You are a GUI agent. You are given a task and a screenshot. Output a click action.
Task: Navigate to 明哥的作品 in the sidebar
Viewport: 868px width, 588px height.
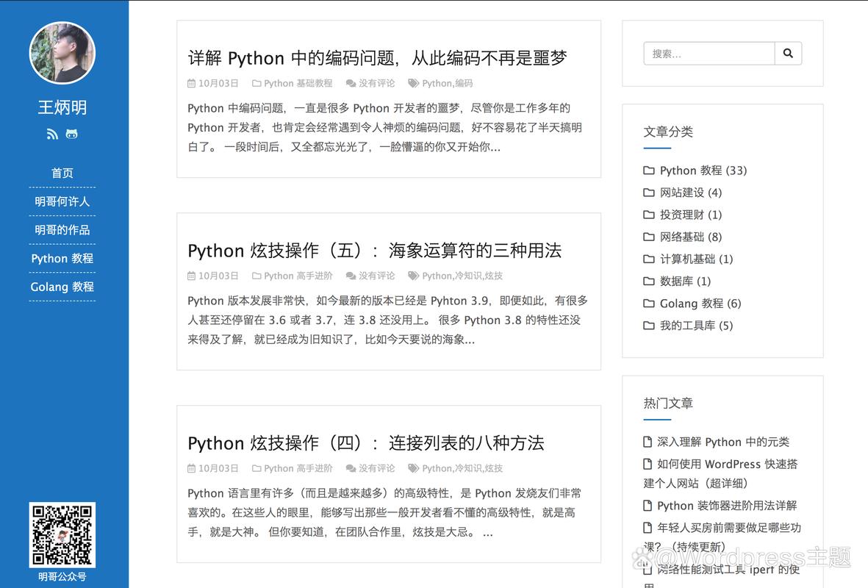point(62,229)
